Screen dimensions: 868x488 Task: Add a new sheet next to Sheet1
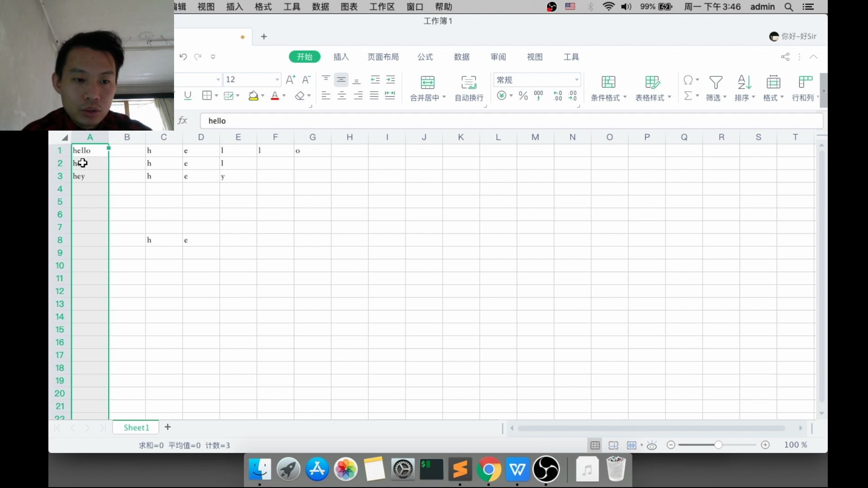click(168, 427)
